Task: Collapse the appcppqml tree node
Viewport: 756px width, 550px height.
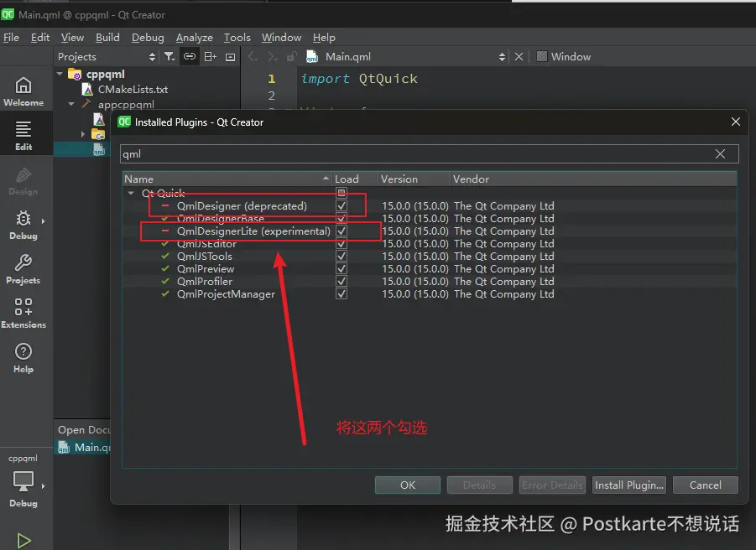Action: (71, 104)
